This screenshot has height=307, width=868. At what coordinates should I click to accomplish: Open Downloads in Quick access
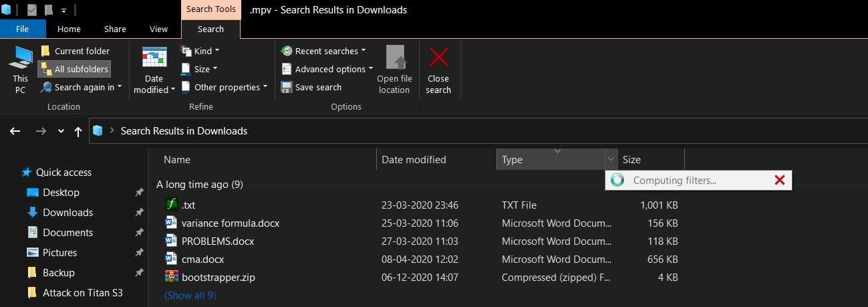[67, 213]
